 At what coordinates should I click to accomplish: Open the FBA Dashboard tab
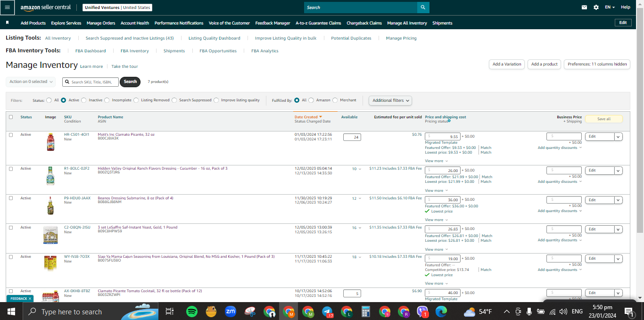tap(91, 51)
